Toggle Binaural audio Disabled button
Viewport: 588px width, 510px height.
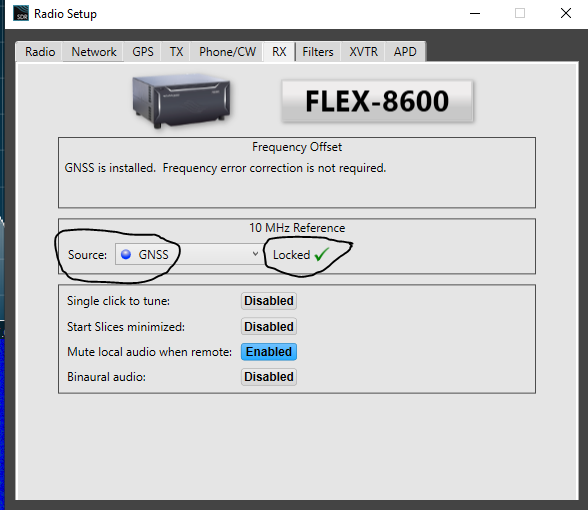(x=269, y=376)
